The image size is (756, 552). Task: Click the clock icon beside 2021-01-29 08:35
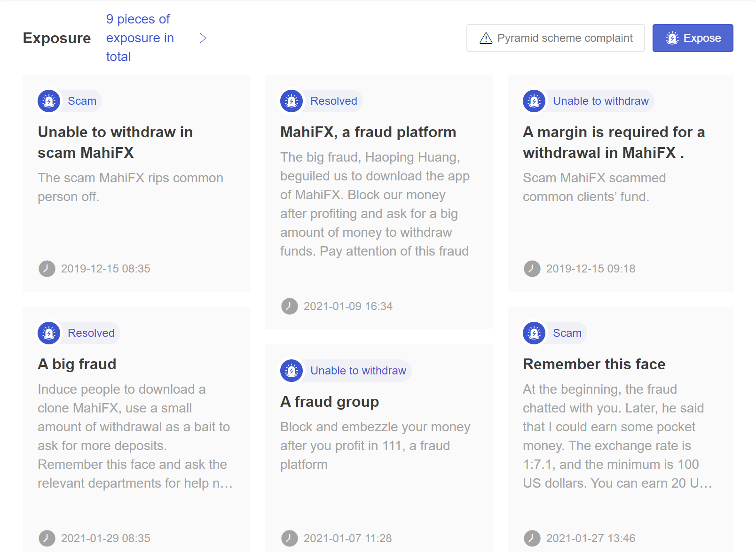tap(47, 538)
